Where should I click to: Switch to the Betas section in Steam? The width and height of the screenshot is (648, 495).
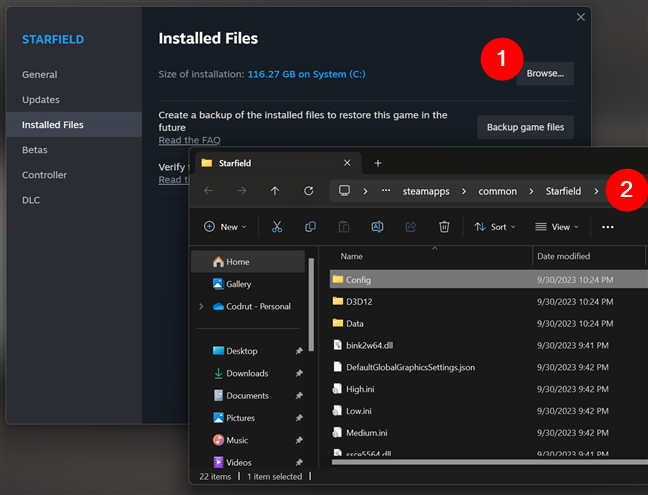coord(35,150)
